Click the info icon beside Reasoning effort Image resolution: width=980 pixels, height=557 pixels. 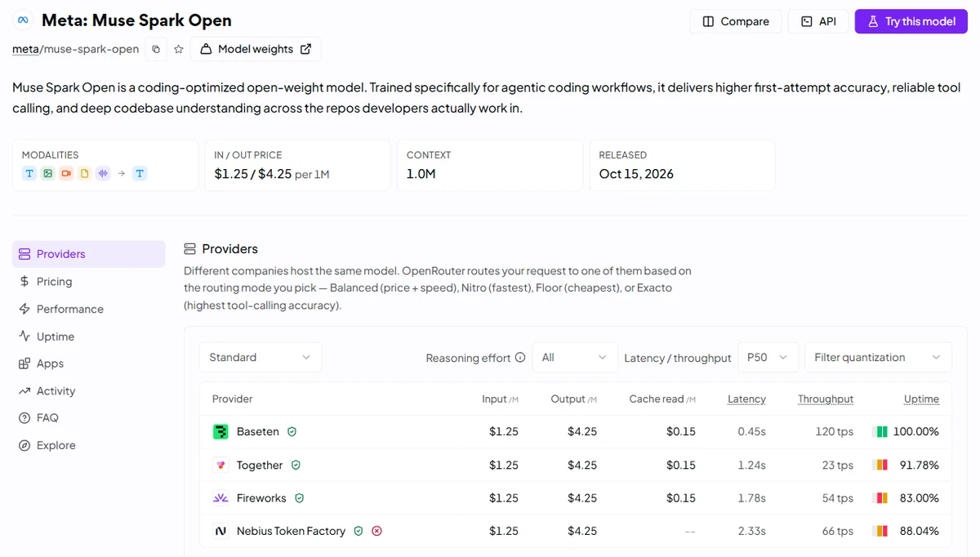coord(519,357)
